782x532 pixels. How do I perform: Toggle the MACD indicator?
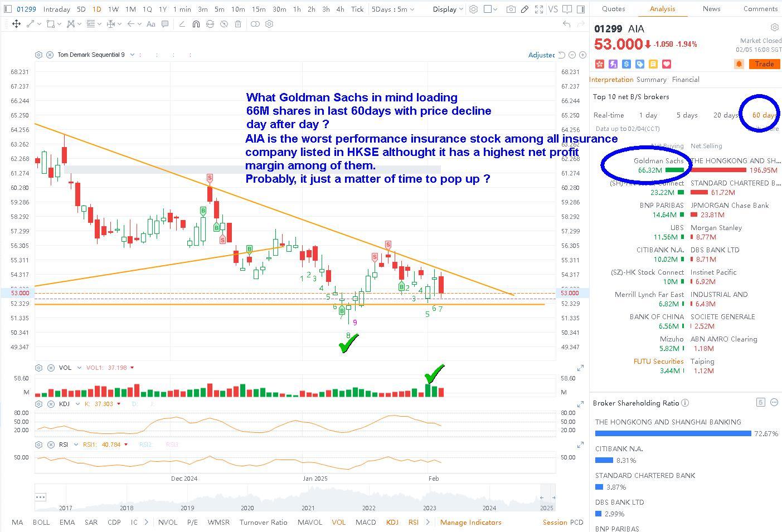pos(366,522)
